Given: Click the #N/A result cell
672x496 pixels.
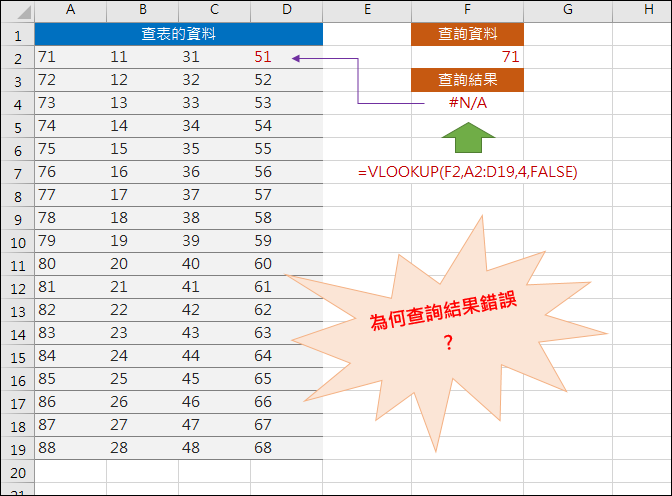Looking at the screenshot, I should click(x=468, y=103).
